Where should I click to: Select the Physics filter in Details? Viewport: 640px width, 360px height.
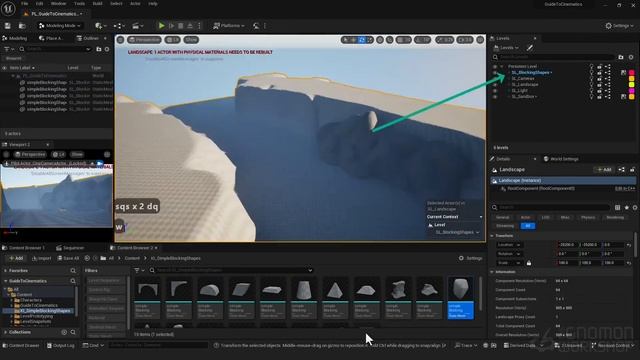(588, 218)
